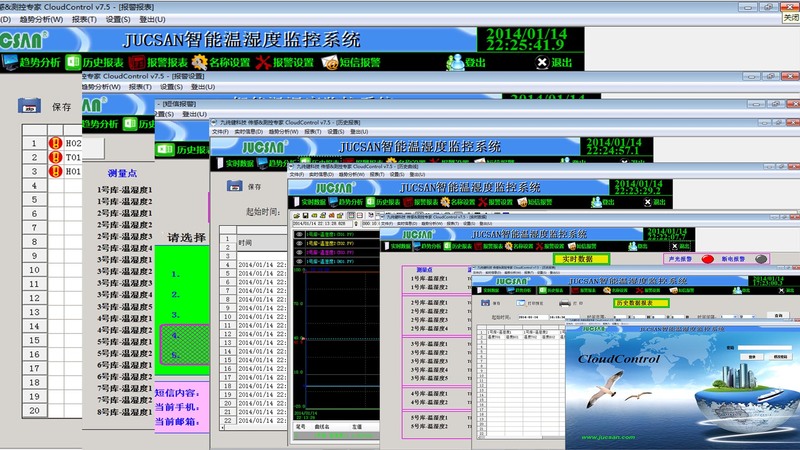Click the password field in the CloudControl login window
800x450 pixels.
[764, 347]
